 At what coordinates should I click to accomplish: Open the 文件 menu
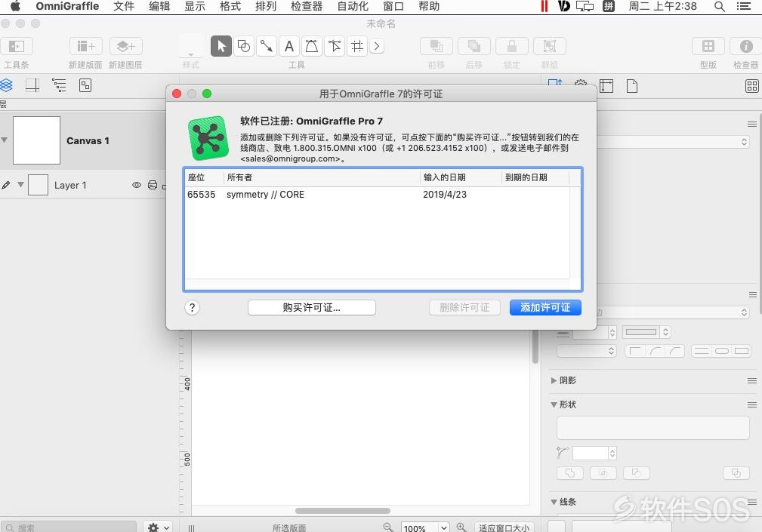(124, 6)
